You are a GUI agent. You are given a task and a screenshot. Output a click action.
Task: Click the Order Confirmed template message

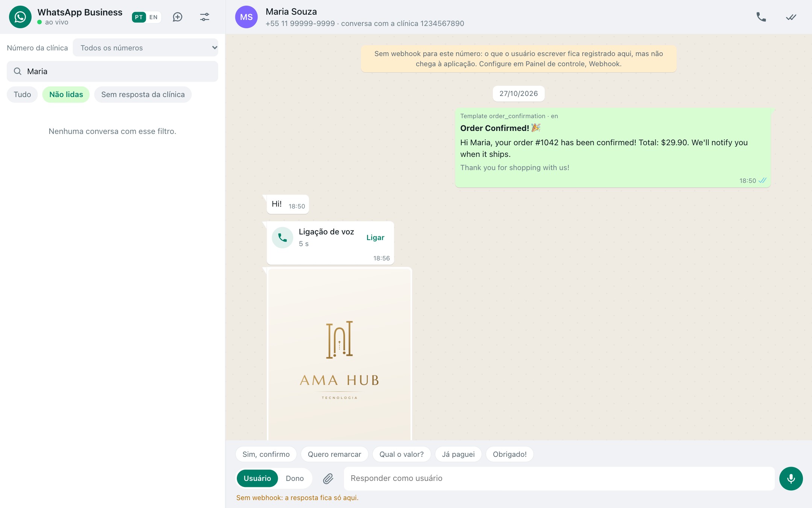tap(613, 148)
